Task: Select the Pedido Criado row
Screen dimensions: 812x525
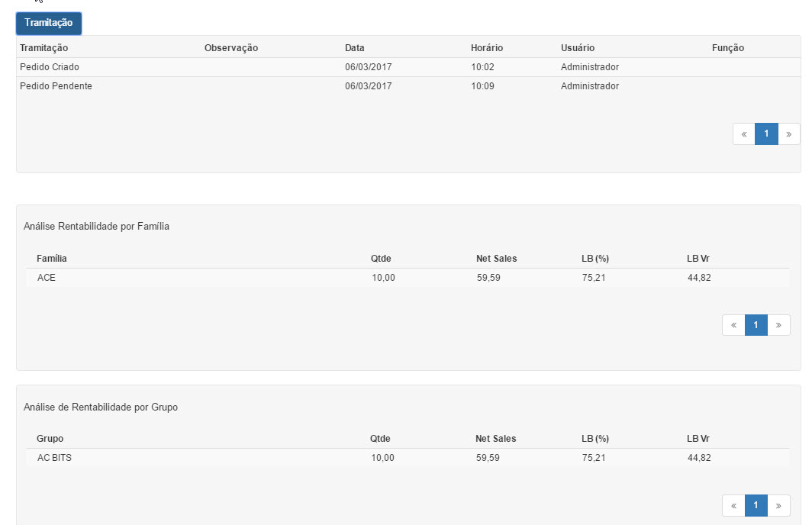Action: coord(408,67)
